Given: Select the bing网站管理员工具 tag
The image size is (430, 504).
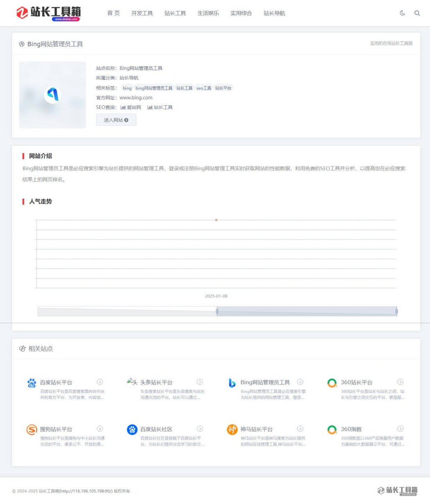Looking at the screenshot, I should pos(154,88).
